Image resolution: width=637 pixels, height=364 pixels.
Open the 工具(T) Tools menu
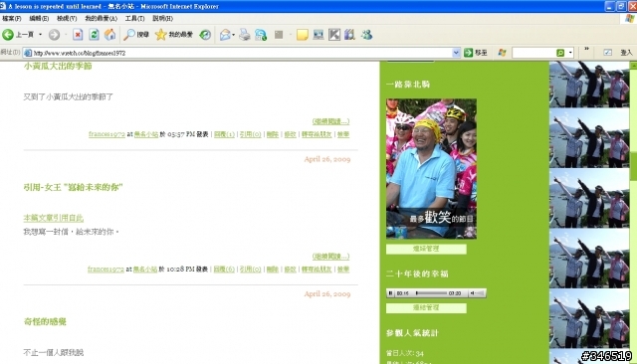tap(134, 19)
